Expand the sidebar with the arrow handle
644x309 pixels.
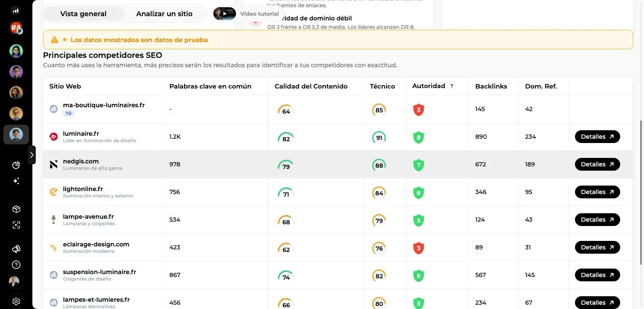(x=32, y=155)
